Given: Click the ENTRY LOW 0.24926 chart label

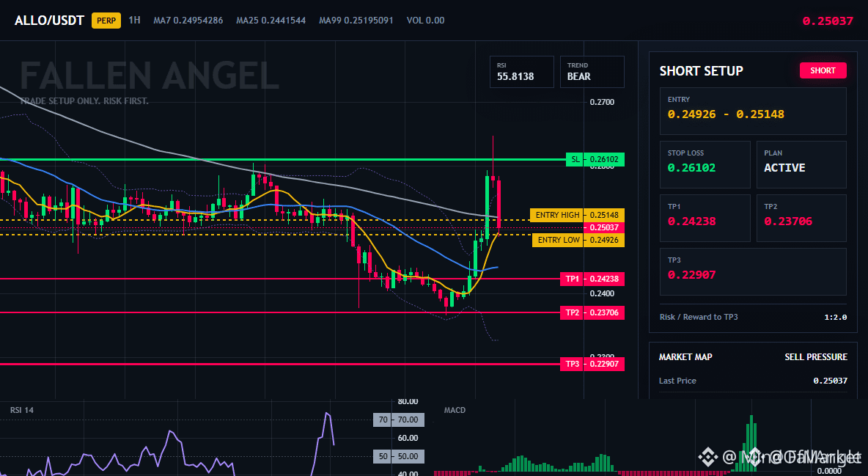Looking at the screenshot, I should [x=578, y=240].
